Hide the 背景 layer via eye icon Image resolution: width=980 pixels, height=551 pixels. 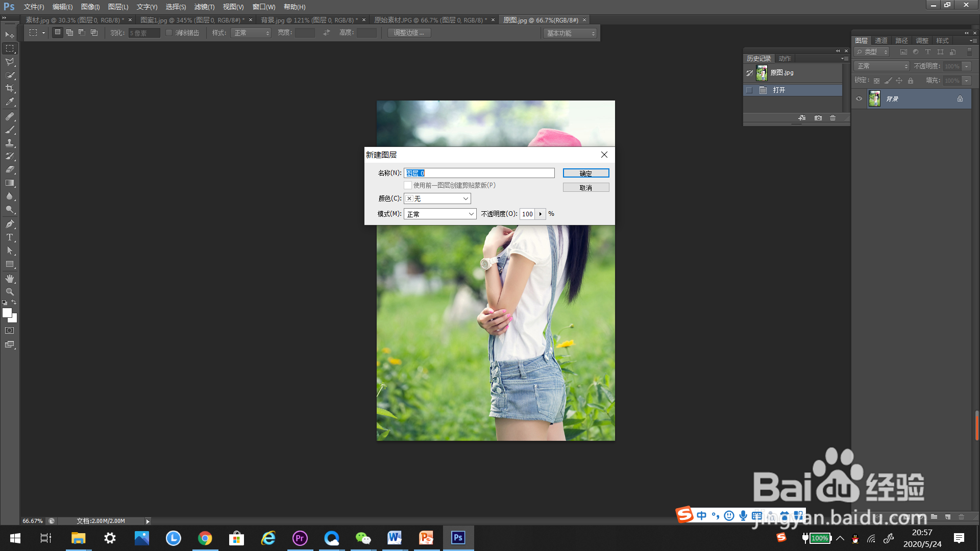coord(859,99)
